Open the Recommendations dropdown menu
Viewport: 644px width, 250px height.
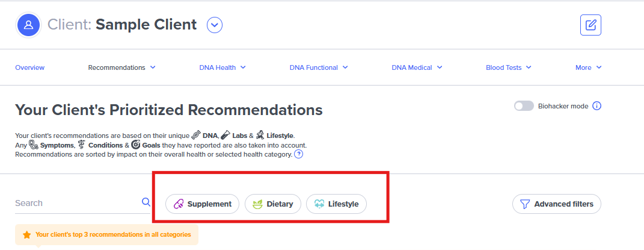click(121, 67)
